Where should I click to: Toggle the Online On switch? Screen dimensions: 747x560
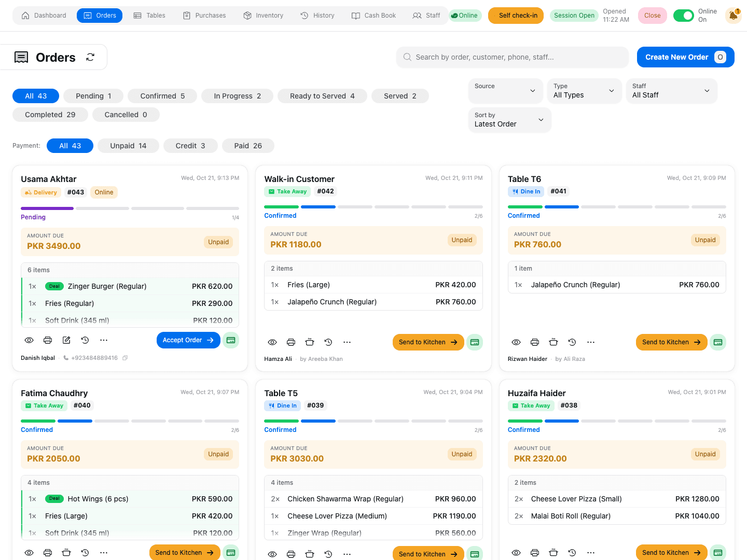(683, 16)
